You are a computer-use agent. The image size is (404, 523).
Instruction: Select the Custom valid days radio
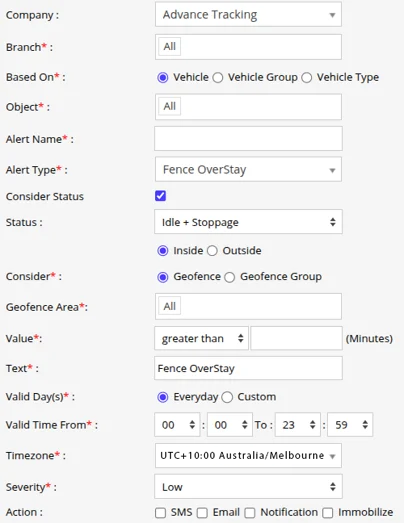(x=227, y=397)
